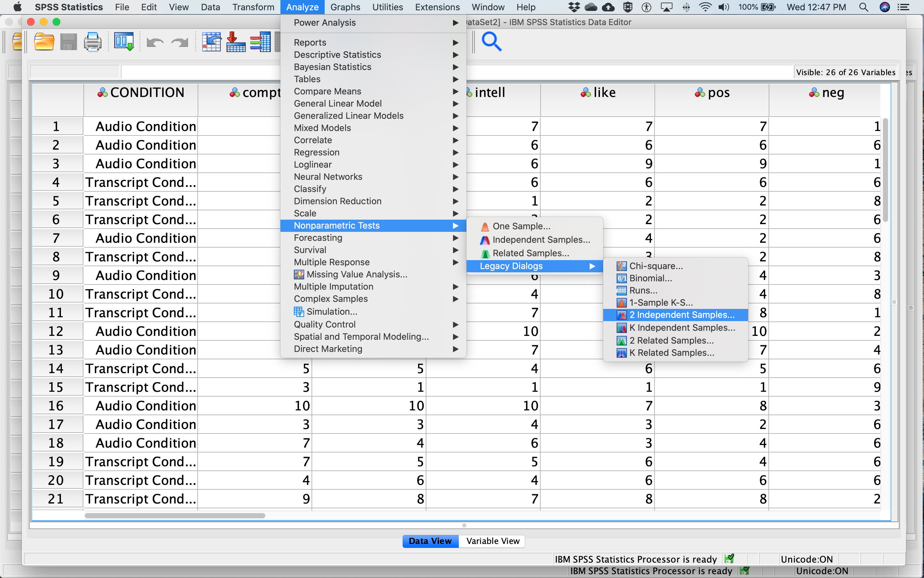Screen dimensions: 924x578
Task: Open the Utilities menu
Action: pyautogui.click(x=388, y=7)
